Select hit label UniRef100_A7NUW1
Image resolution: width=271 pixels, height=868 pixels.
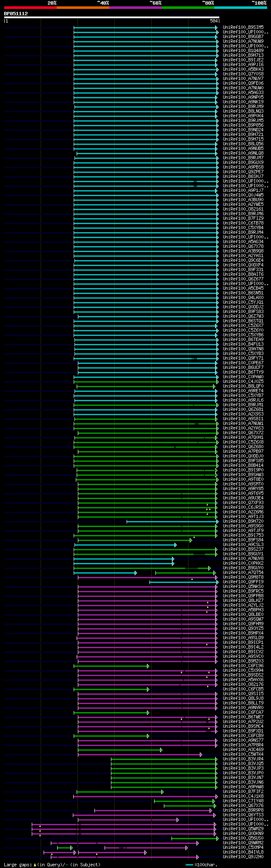(x=243, y=424)
